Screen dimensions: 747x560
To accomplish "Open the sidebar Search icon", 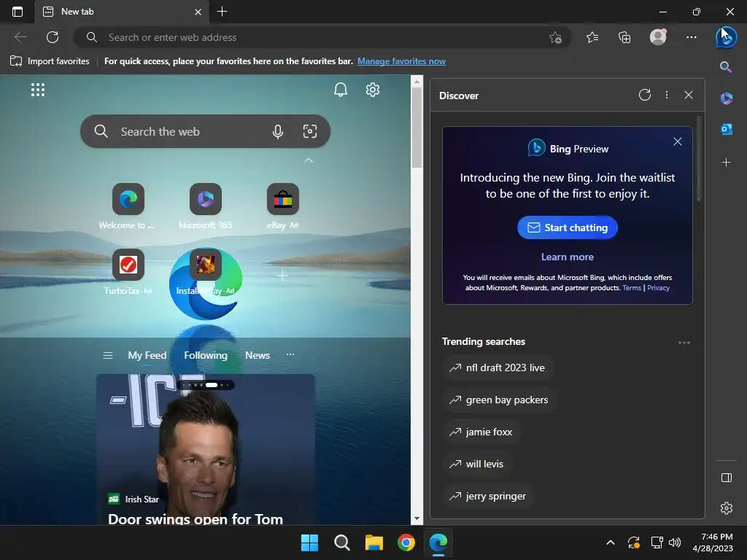I will (726, 67).
